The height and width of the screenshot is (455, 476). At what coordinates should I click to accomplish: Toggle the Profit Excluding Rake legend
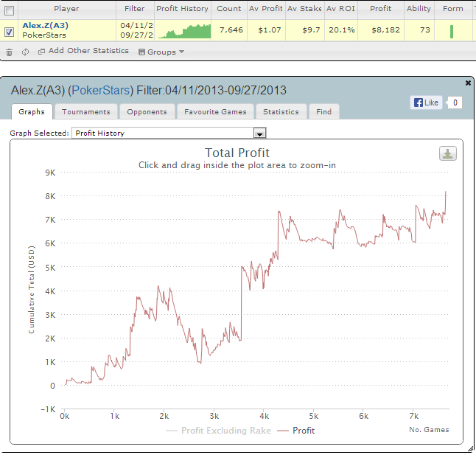218,431
